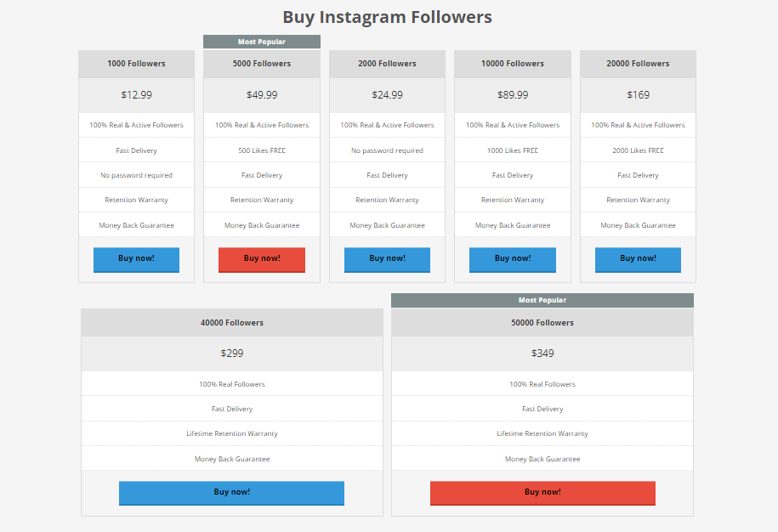Buy the 10000 Followers package
This screenshot has height=532, width=778.
click(x=513, y=260)
